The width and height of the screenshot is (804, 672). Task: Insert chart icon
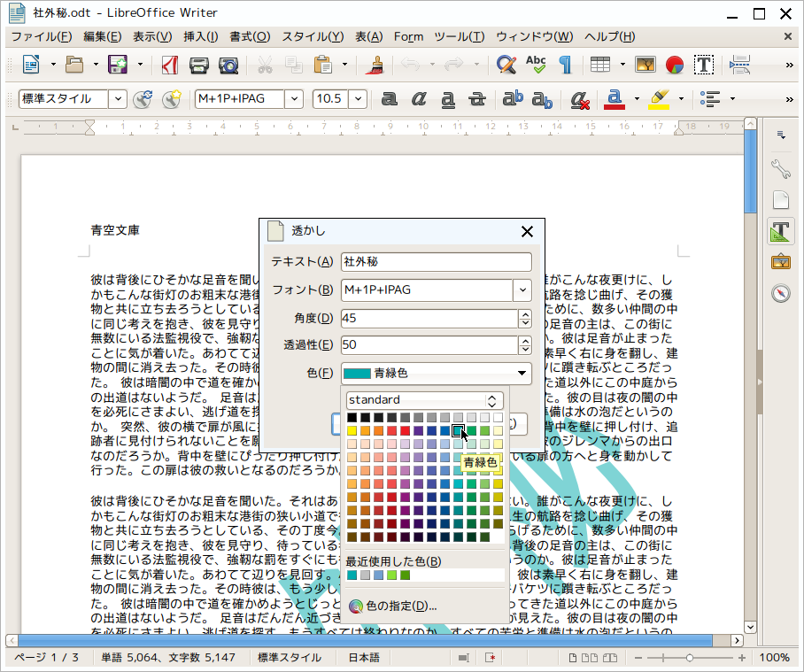click(675, 66)
